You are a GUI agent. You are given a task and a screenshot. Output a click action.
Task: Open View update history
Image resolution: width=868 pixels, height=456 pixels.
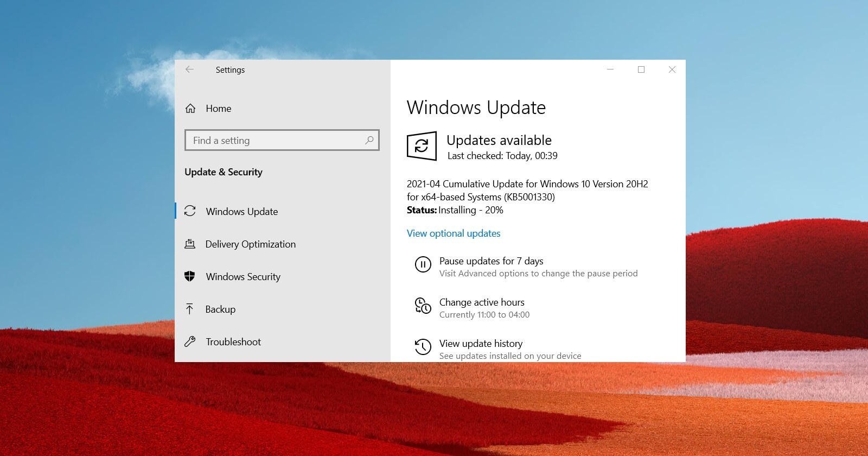point(481,344)
